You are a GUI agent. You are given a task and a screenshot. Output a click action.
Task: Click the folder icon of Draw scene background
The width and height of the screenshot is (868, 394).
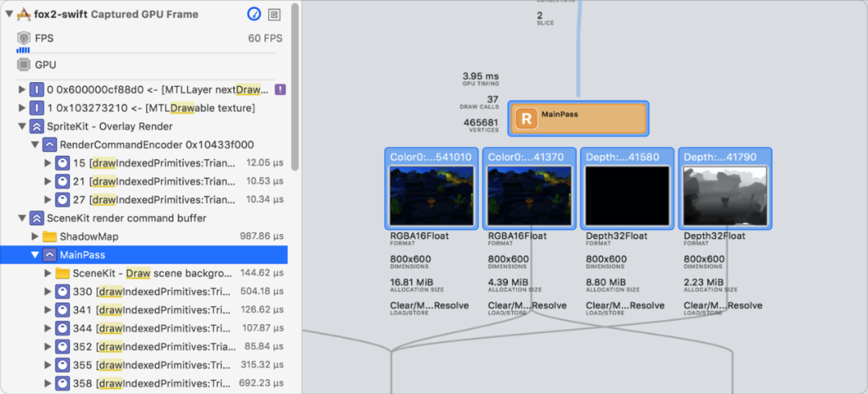(62, 273)
